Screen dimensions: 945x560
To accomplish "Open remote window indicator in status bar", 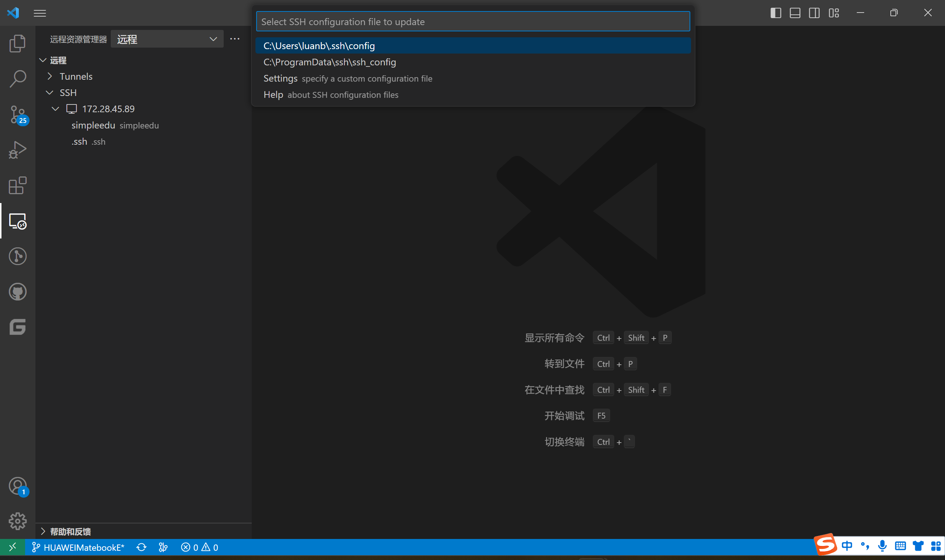I will [13, 547].
